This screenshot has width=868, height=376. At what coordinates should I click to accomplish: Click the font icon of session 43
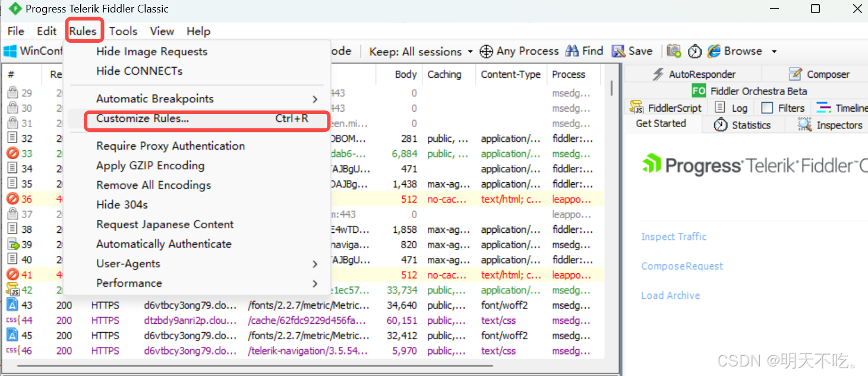12,305
